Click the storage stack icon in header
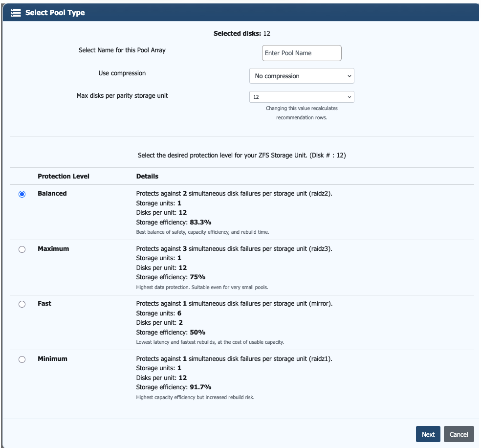The height and width of the screenshot is (448, 481). click(16, 13)
